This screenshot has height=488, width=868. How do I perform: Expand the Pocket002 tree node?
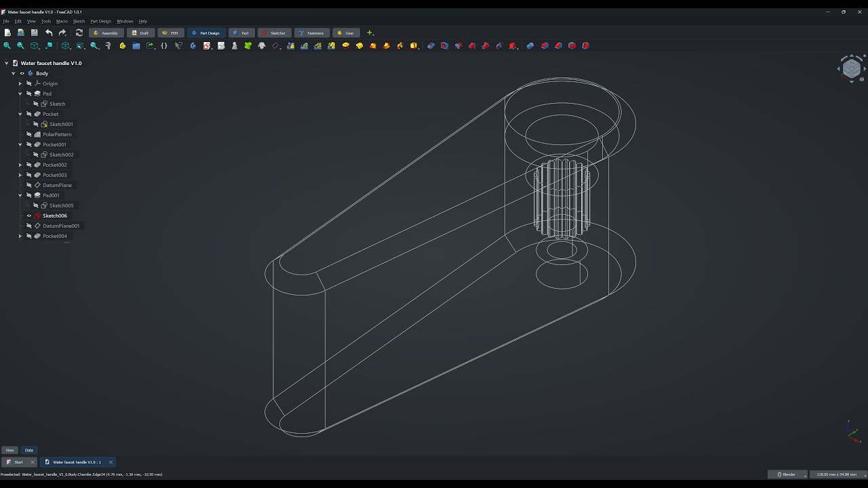click(x=20, y=165)
